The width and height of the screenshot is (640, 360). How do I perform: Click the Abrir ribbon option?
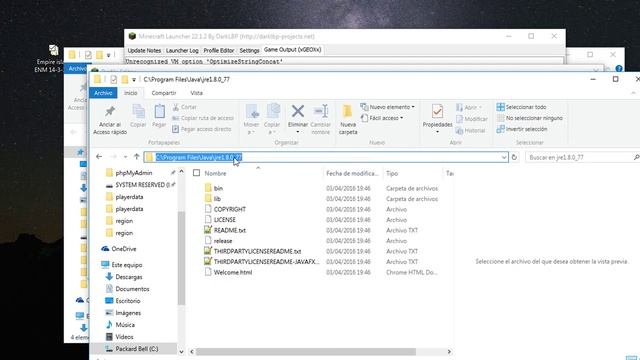click(469, 107)
